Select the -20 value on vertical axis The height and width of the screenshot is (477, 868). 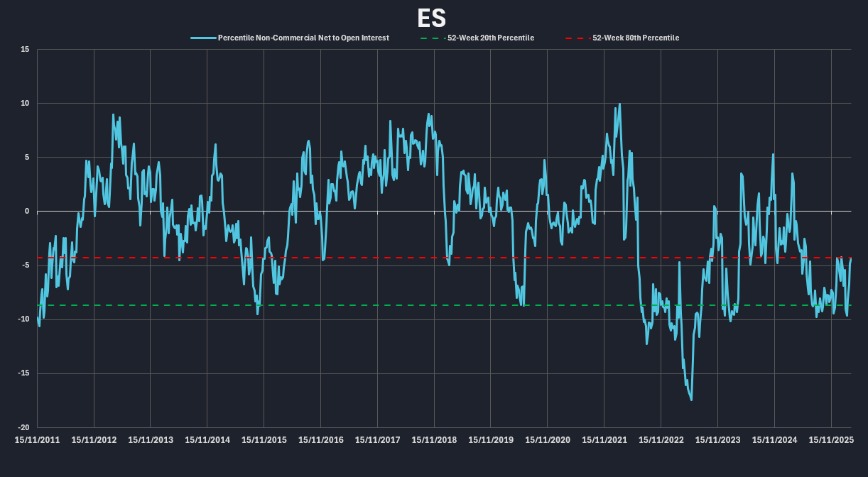[x=23, y=428]
